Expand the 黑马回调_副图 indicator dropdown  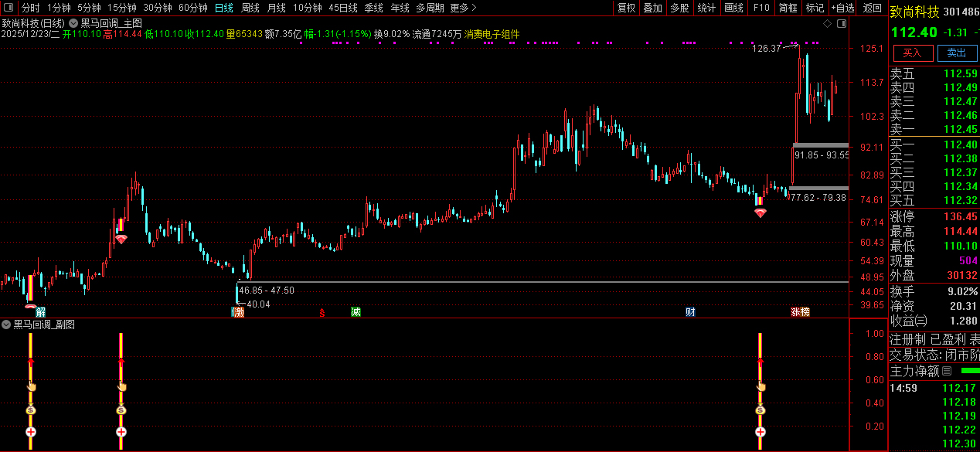click(7, 325)
